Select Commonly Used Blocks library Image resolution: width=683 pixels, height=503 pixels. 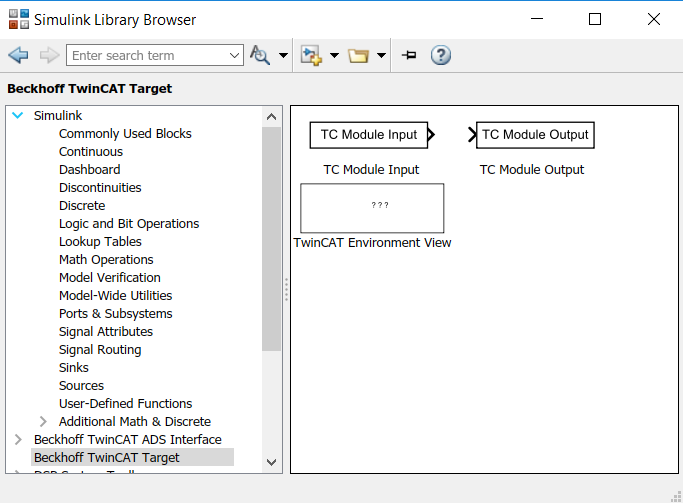[x=125, y=133]
